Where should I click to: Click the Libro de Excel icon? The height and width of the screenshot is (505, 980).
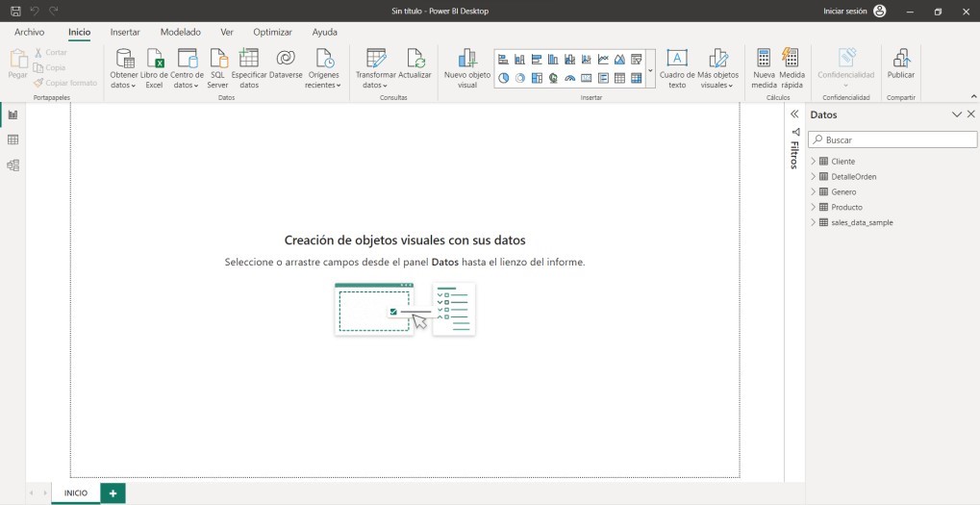(155, 68)
